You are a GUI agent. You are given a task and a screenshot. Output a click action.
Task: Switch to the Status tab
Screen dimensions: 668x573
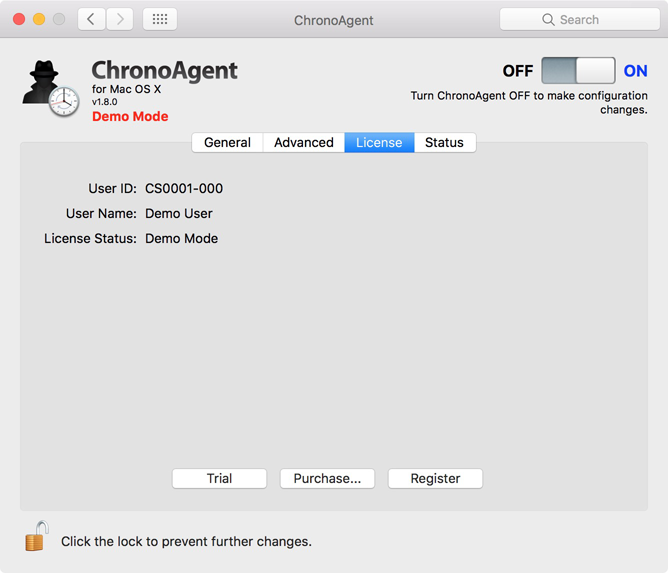(444, 142)
